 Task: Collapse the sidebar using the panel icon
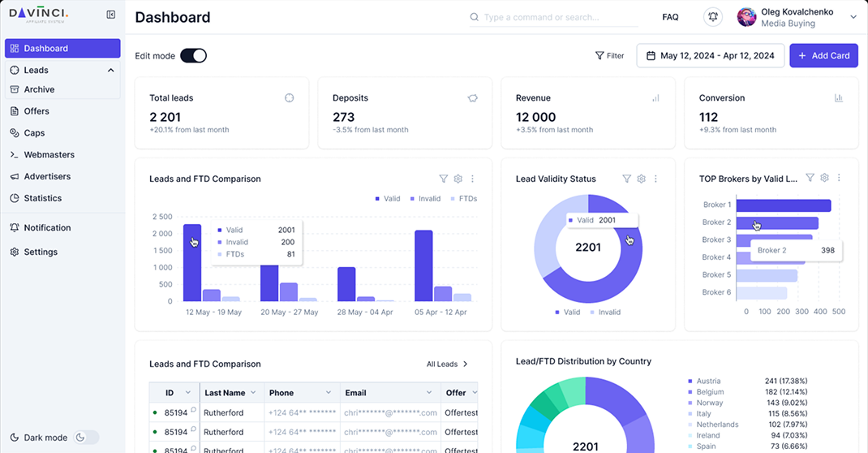tap(111, 15)
